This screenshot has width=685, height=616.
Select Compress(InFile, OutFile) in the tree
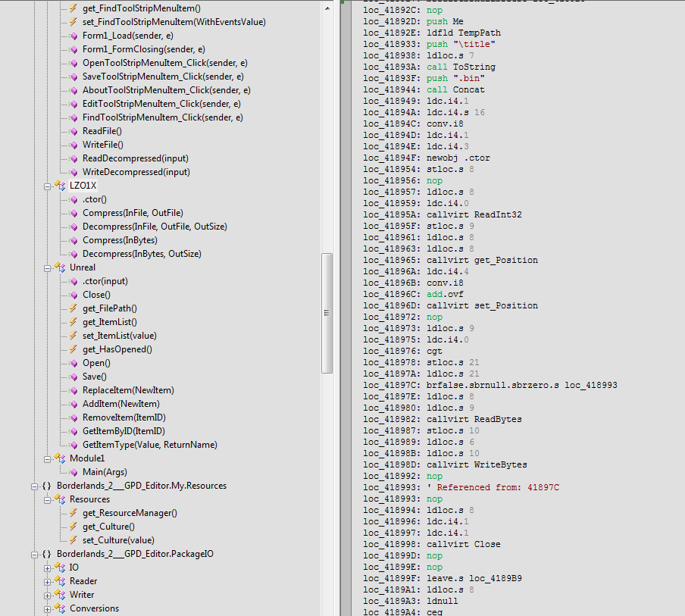[x=133, y=213]
